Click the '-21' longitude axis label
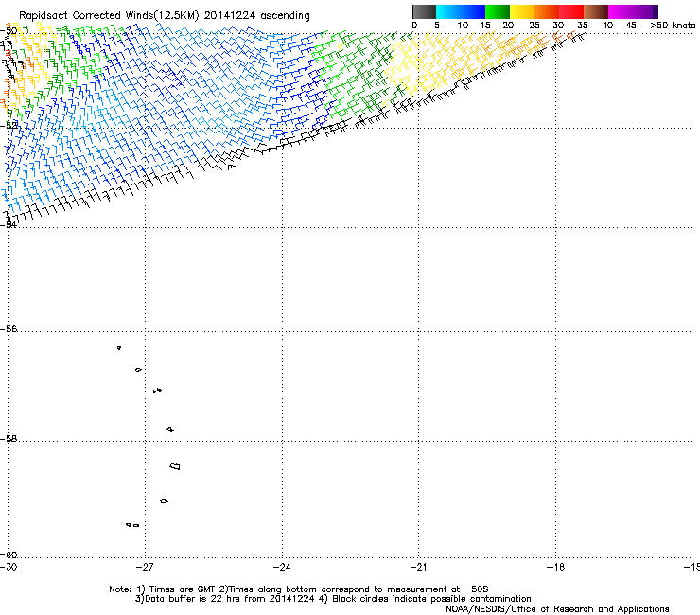Viewport: 700px width, 615px height. tap(419, 567)
